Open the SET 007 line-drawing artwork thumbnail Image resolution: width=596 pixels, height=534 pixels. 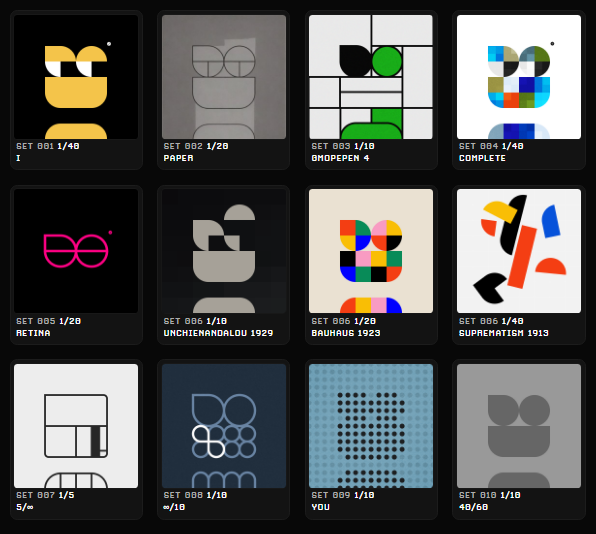coord(76,426)
